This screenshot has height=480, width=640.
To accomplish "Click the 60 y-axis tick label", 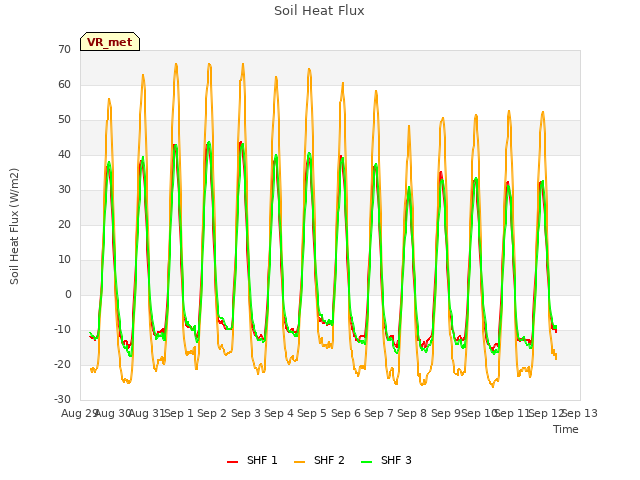I will [x=64, y=84].
